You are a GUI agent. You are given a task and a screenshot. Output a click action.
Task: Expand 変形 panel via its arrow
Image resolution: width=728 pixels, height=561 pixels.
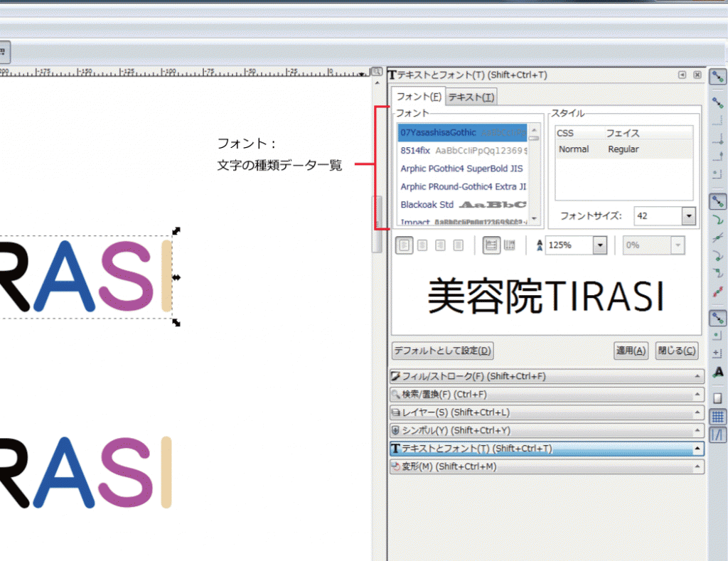pyautogui.click(x=697, y=466)
